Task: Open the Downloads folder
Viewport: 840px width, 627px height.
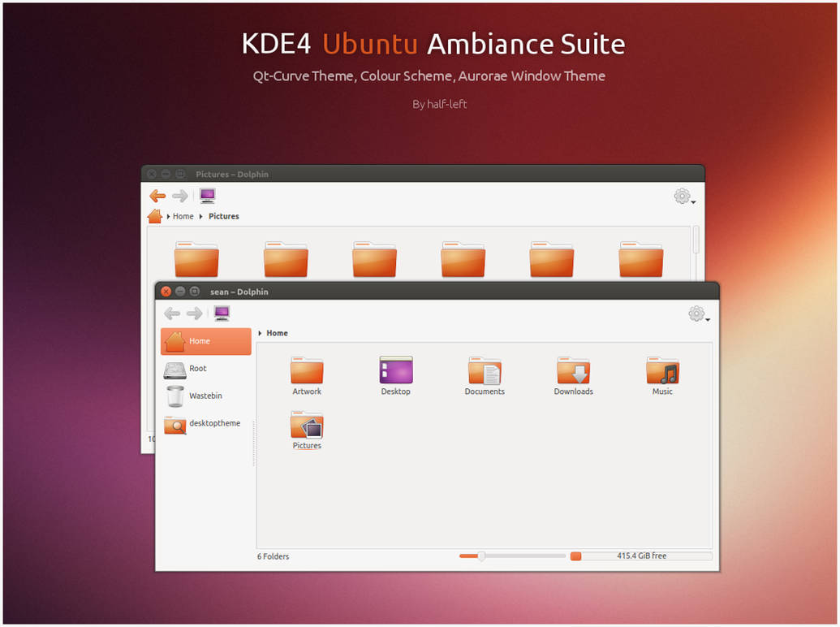Action: click(573, 370)
